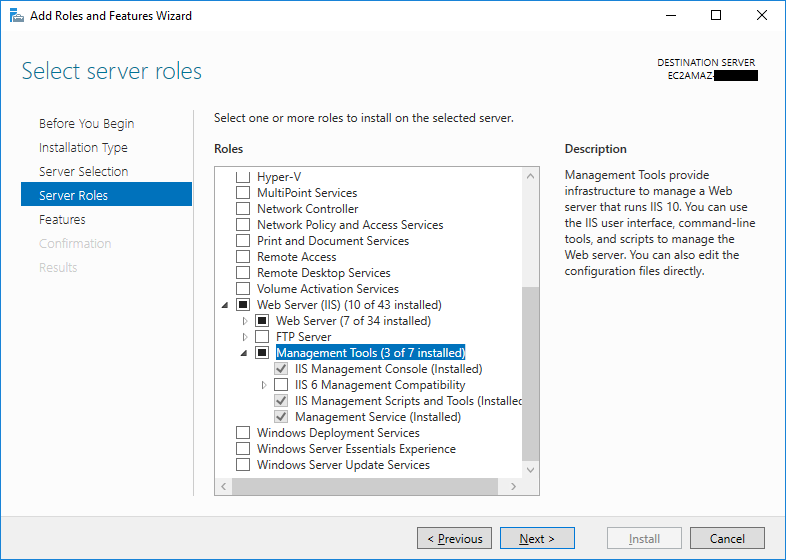The width and height of the screenshot is (786, 560).
Task: Enable Windows Deployment Services checkbox
Action: 243,433
